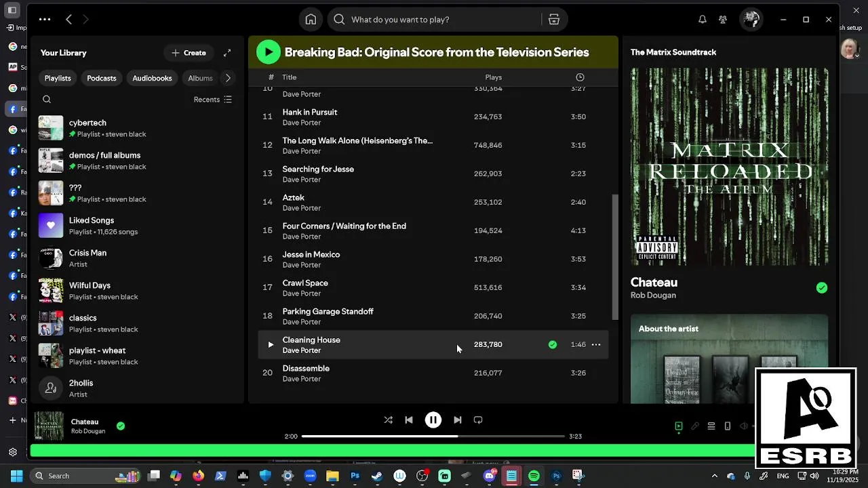This screenshot has height=488, width=868.
Task: Seek within the Chateau playback progress bar
Action: pos(433,436)
